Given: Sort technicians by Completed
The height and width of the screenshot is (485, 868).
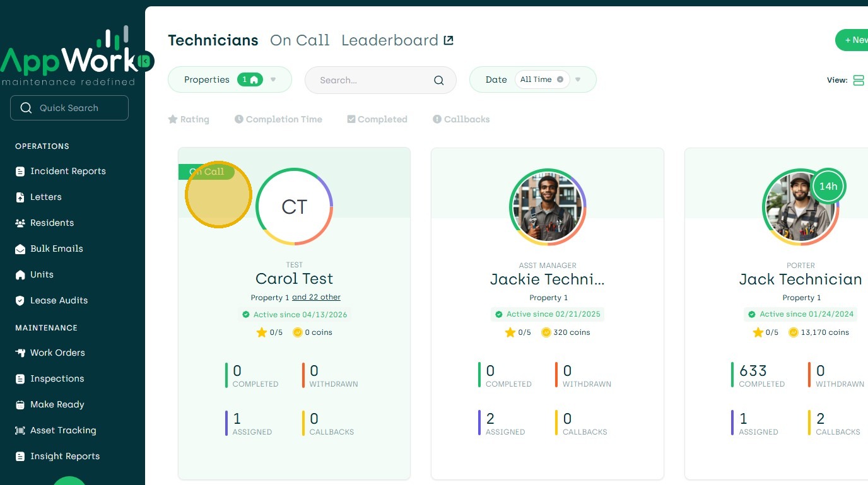Looking at the screenshot, I should 377,119.
